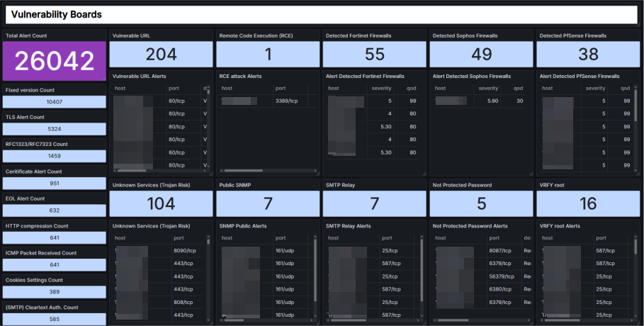Select the RFC1323/RFC7323 Count value 1459
This screenshot has width=644, height=326.
pyautogui.click(x=55, y=156)
